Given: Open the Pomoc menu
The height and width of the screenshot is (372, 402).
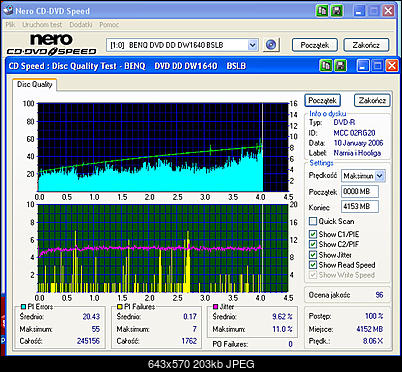Looking at the screenshot, I should click(109, 25).
